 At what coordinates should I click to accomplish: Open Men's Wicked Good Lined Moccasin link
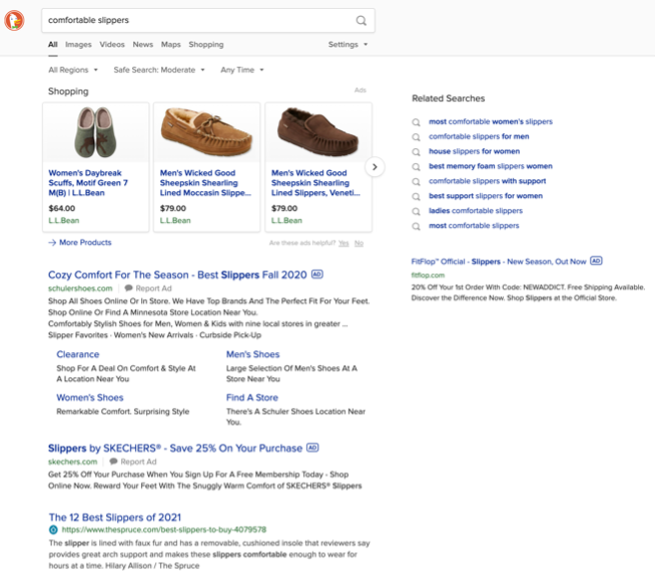[205, 183]
